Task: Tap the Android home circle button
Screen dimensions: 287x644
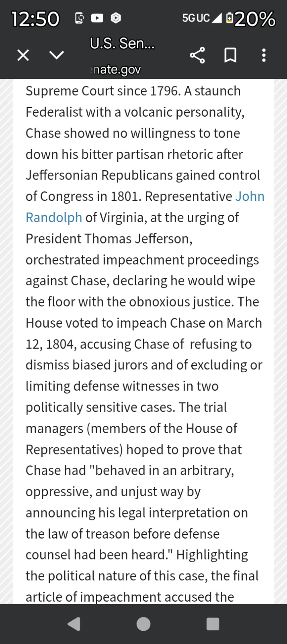Action: [x=143, y=624]
